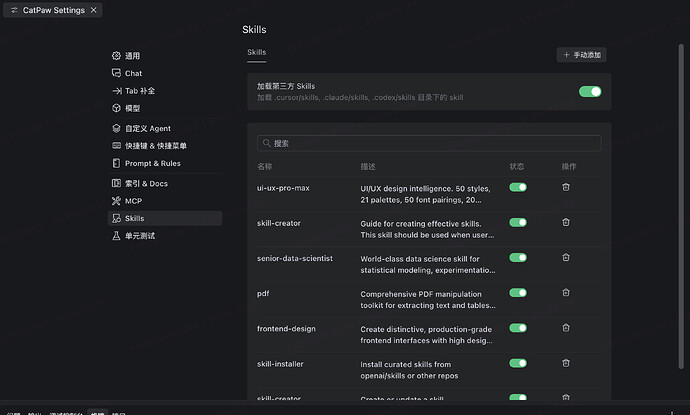Click the 状态 column header
The image size is (690, 415).
tap(517, 166)
